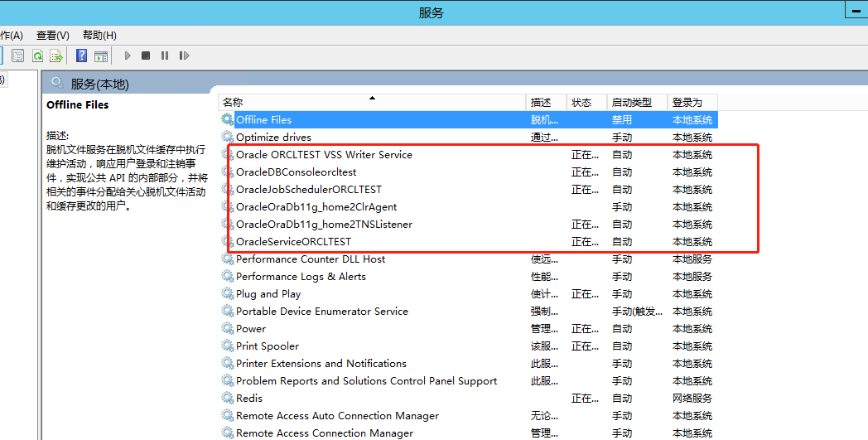Click gear icon beside Optimize drives
The height and width of the screenshot is (440, 868).
point(227,137)
